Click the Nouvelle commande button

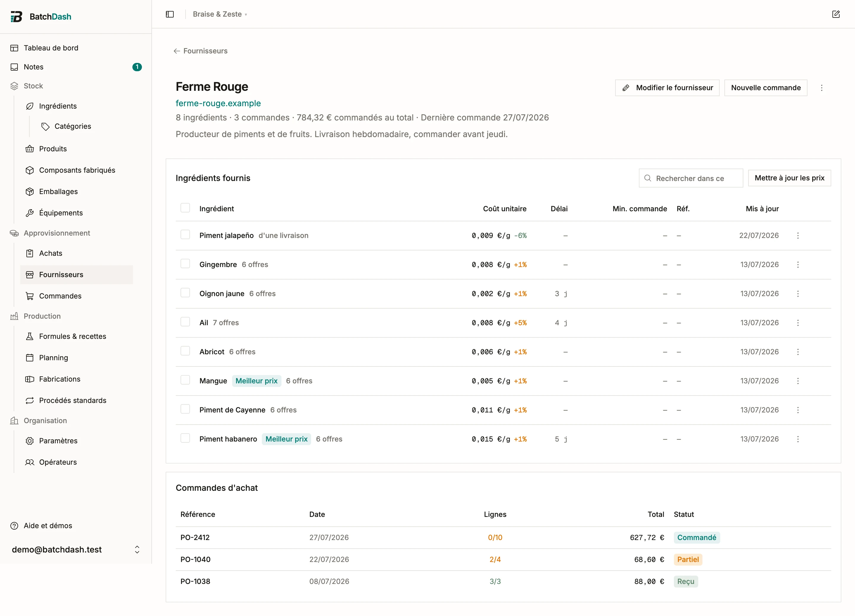[765, 88]
